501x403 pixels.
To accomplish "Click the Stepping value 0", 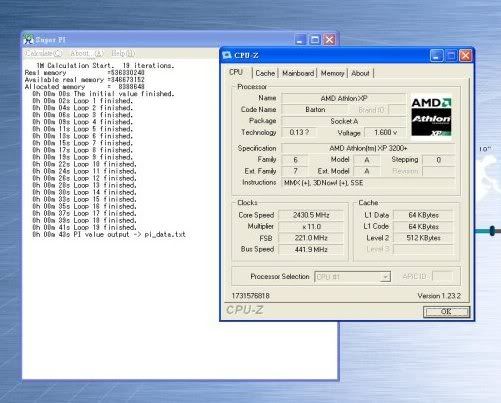I will [438, 160].
